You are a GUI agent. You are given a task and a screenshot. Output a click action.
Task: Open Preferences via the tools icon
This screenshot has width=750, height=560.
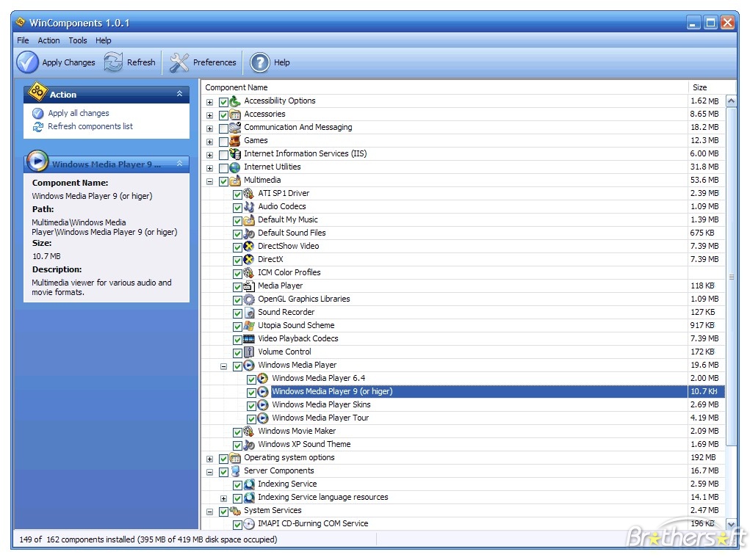click(179, 62)
